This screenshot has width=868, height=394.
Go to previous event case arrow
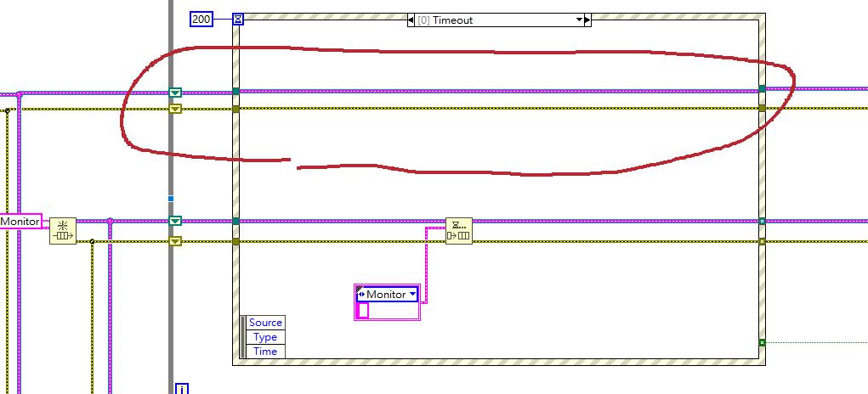coord(411,20)
